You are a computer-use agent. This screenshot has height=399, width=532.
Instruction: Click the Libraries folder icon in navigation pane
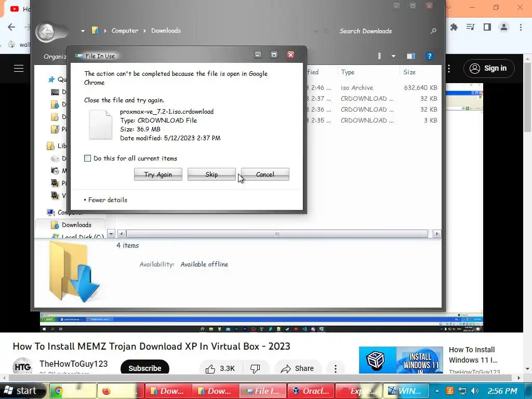(50, 146)
